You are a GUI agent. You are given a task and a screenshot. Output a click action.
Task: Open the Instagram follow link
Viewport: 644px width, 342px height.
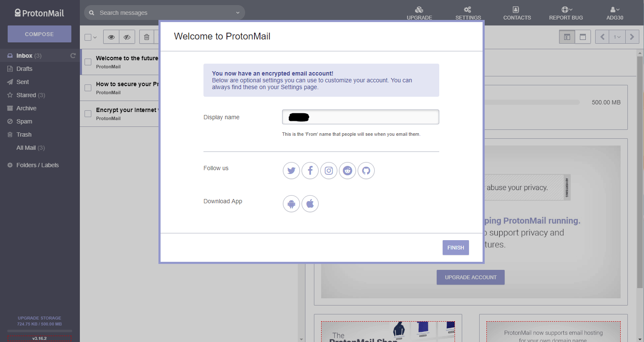click(x=329, y=171)
